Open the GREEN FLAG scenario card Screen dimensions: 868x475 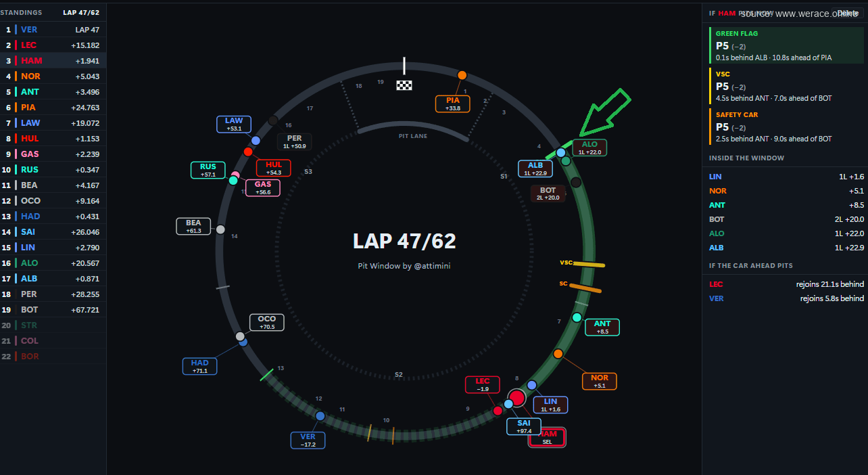788,45
